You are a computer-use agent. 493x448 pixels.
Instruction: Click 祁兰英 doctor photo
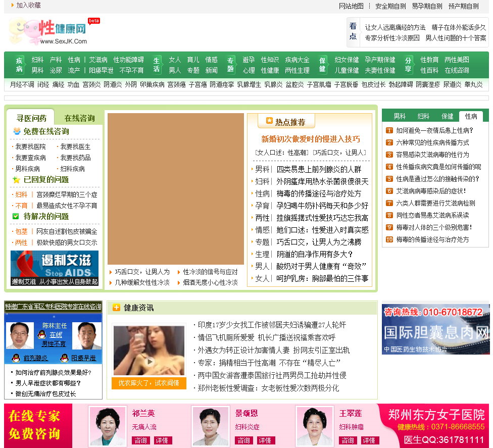[108, 426]
